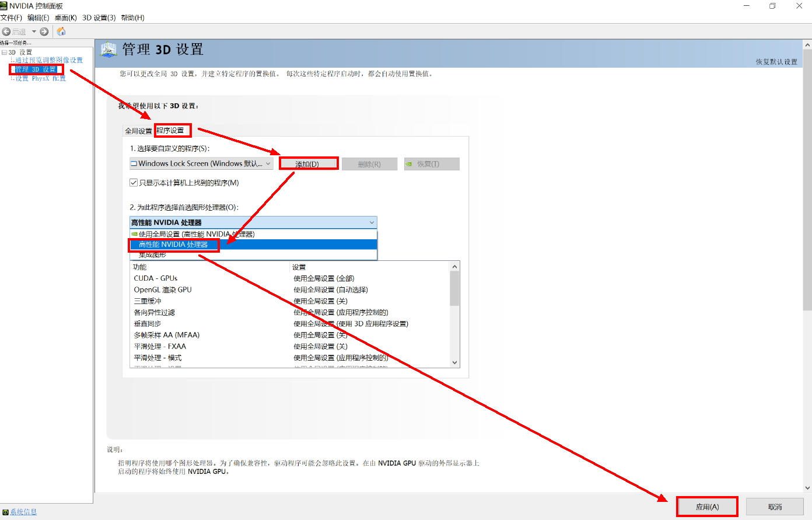The width and height of the screenshot is (812, 520).
Task: Select the 平滑处理 - FXAA row
Action: pos(290,347)
